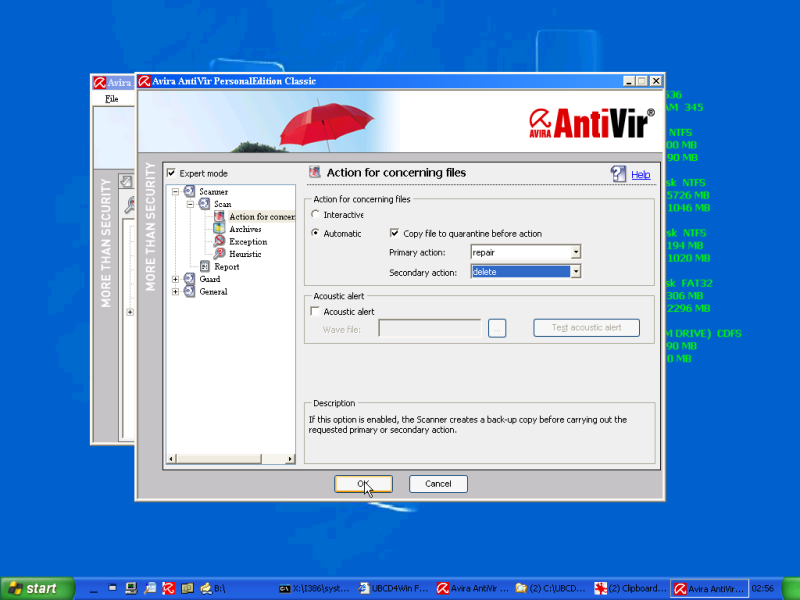Open File menu in background Avira window

click(x=111, y=98)
